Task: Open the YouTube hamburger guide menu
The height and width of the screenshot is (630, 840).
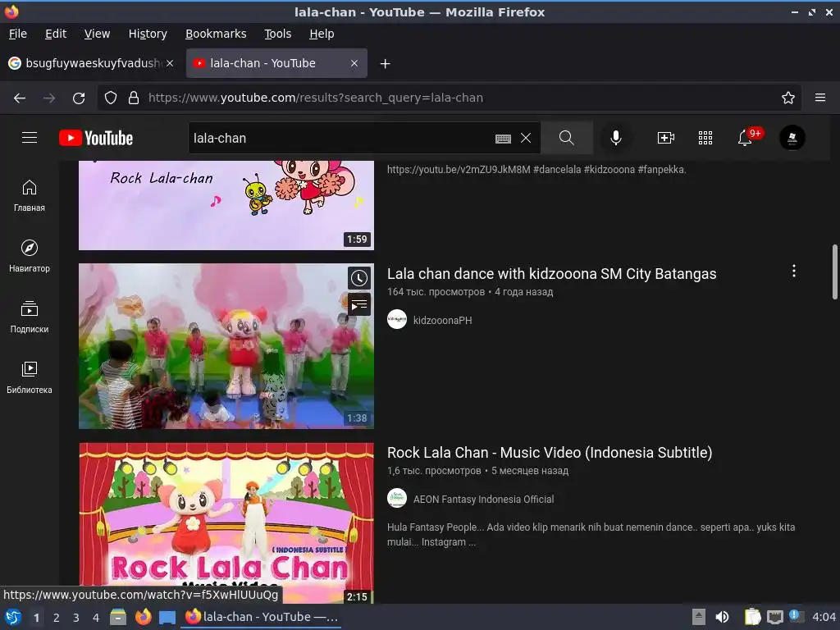Action: 30,138
